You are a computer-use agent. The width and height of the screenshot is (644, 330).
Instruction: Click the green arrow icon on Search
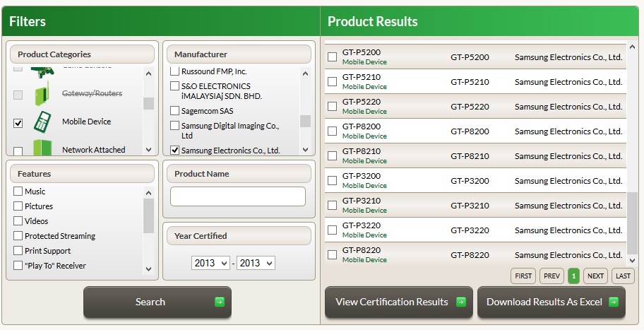(220, 302)
